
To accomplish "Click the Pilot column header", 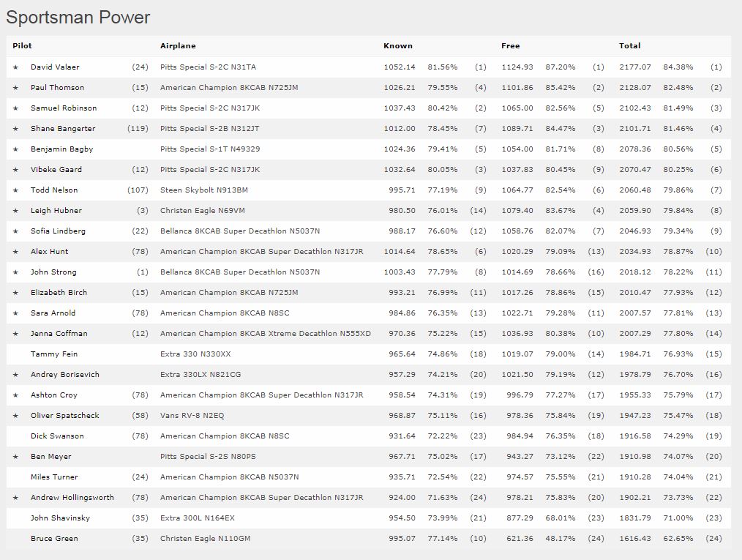I will click(22, 46).
